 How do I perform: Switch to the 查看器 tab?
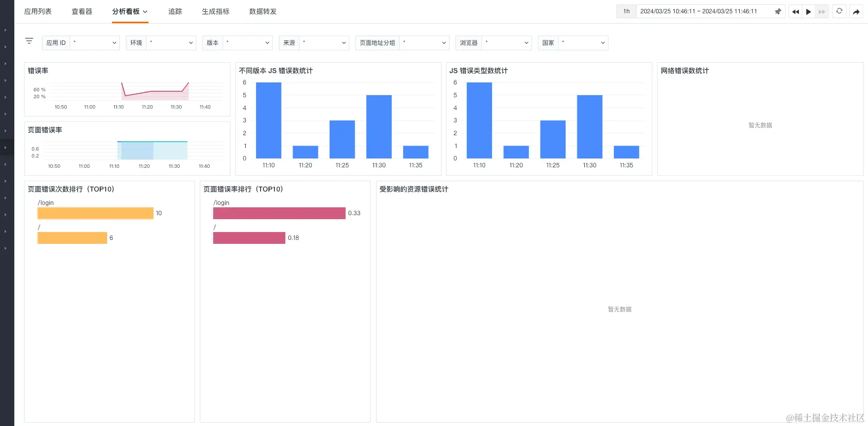(82, 11)
